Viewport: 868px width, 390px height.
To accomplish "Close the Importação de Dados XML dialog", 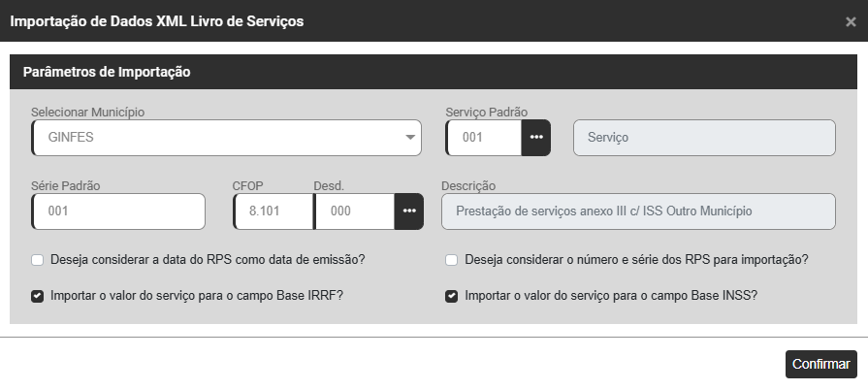I will coord(851,21).
